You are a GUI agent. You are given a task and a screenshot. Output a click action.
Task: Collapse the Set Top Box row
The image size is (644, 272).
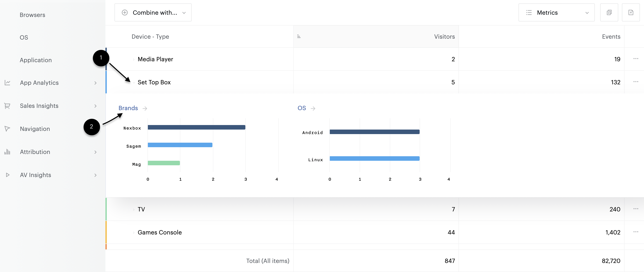coord(134,82)
